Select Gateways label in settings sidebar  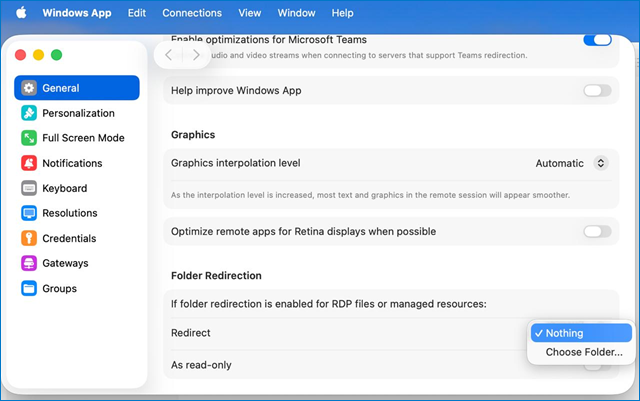(65, 263)
